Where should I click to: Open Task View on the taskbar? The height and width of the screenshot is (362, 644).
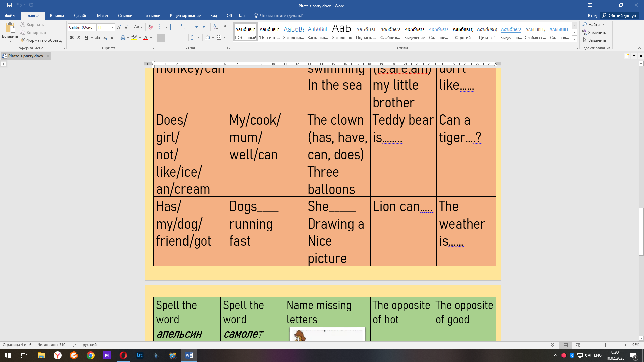24,355
